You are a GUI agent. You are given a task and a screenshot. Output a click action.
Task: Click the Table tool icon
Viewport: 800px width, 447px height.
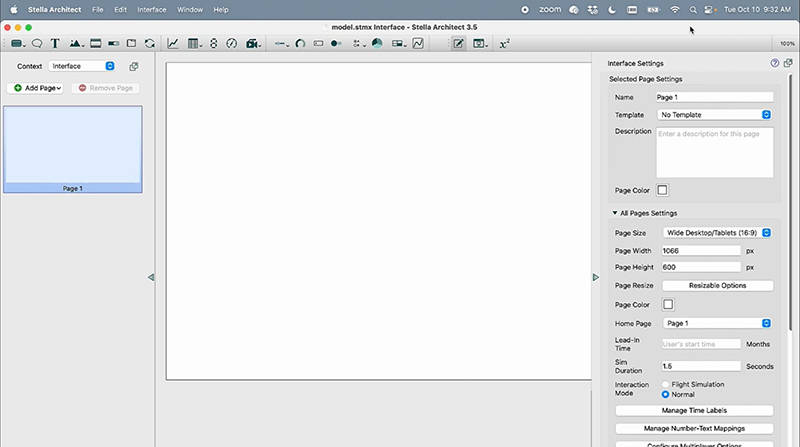pyautogui.click(x=193, y=44)
